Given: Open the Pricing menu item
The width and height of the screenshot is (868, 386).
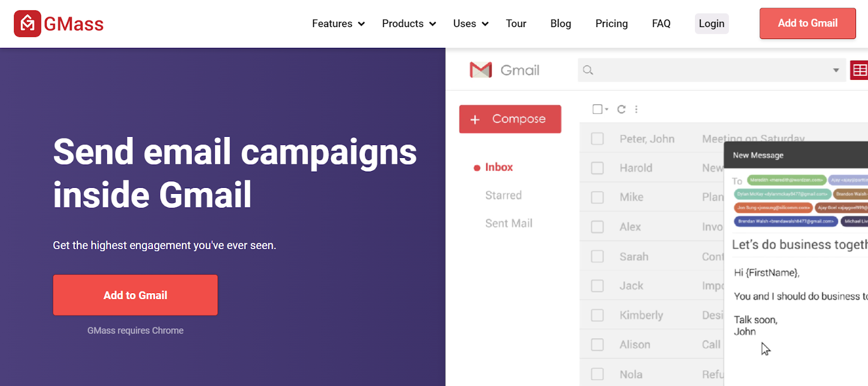Looking at the screenshot, I should [x=611, y=23].
